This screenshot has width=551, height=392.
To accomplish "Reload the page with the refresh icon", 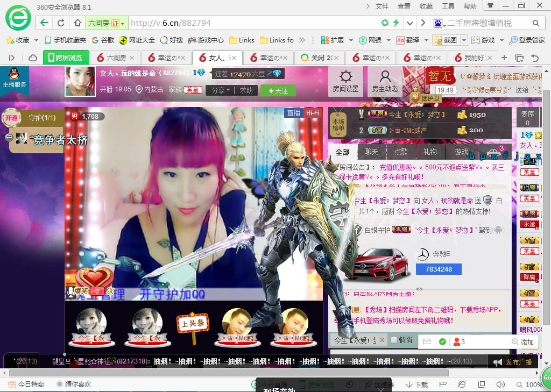I will tap(61, 23).
